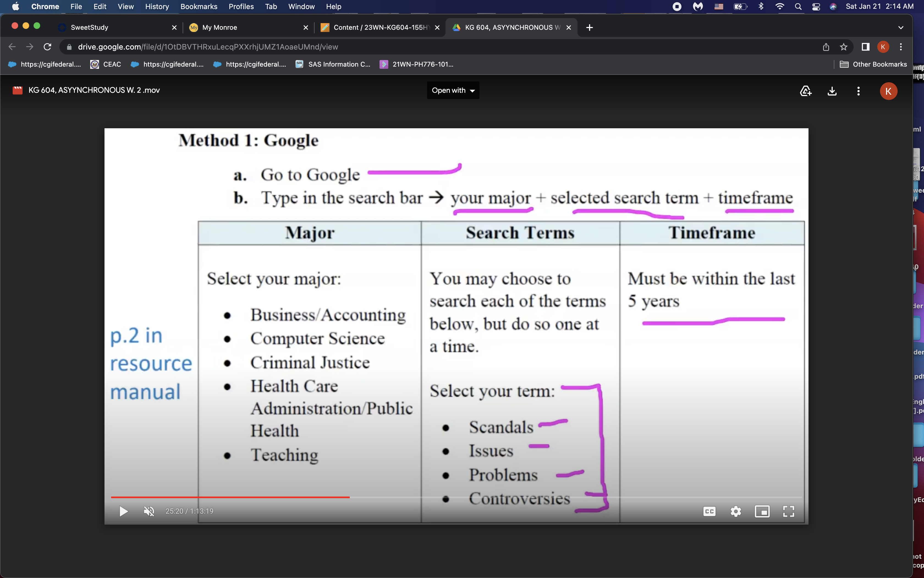Open Bluetooth menu
This screenshot has height=578, width=924.
tap(761, 7)
